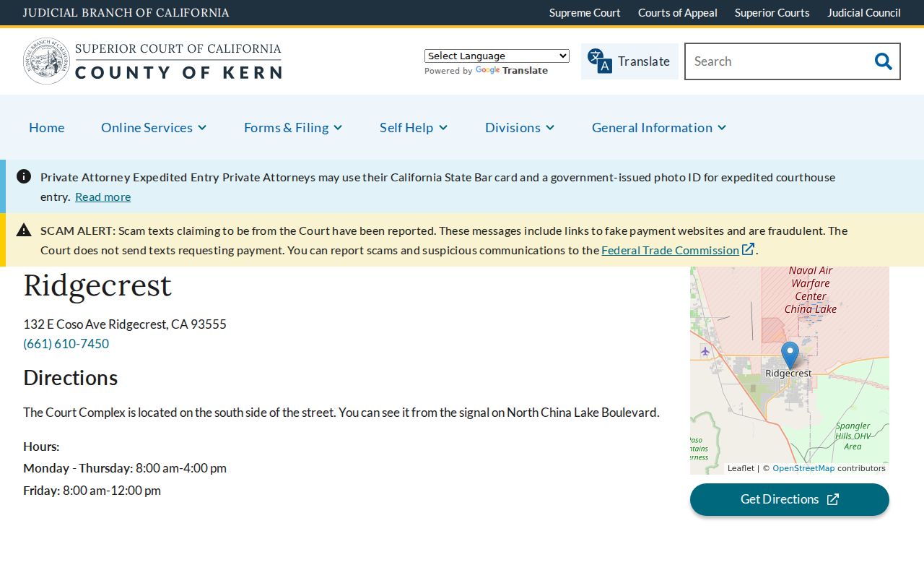Screen dimensions: 924x578
Task: Call the (661) 610-7450 phone link
Action: [x=66, y=344]
